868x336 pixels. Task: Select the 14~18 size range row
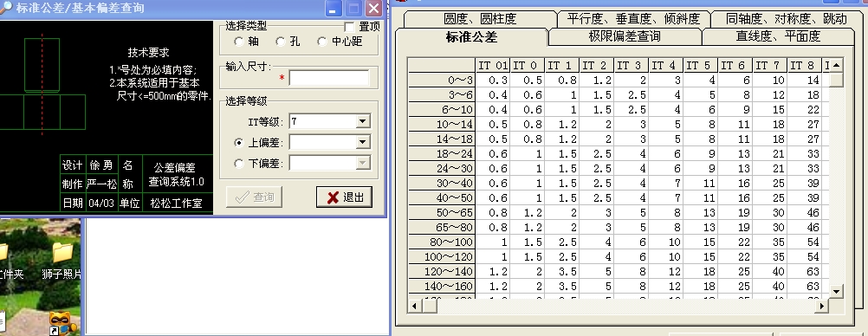pos(442,139)
